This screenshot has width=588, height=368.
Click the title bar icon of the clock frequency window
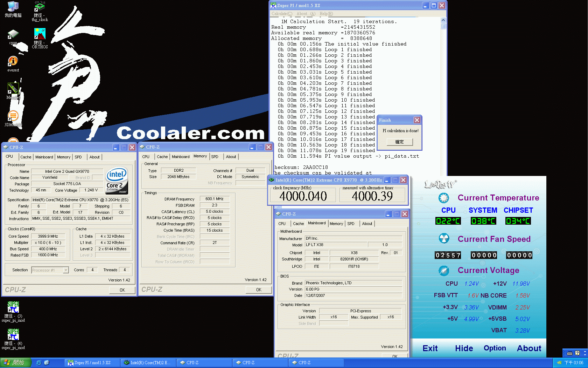[x=272, y=180]
